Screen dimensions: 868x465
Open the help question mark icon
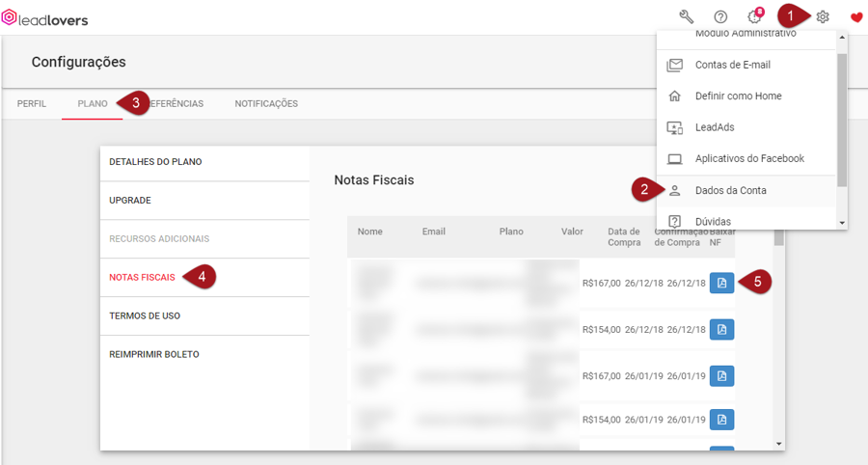[720, 16]
